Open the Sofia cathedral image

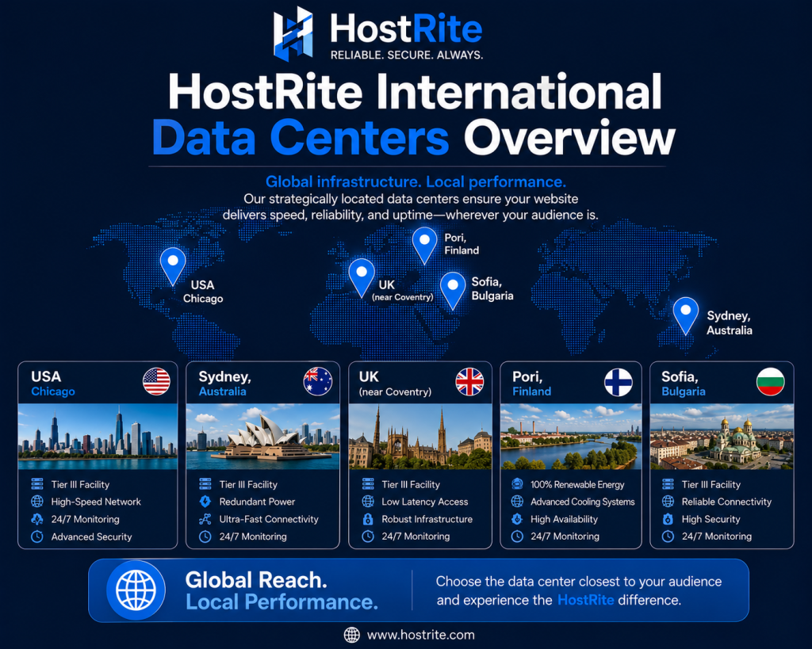pos(722,437)
